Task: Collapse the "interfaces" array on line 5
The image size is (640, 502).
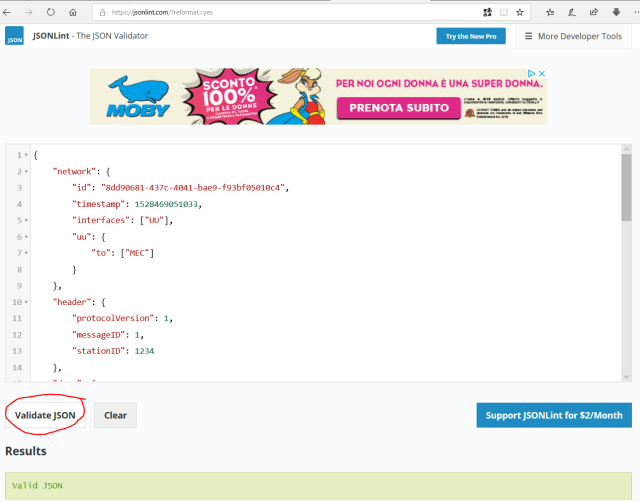Action: click(26, 220)
